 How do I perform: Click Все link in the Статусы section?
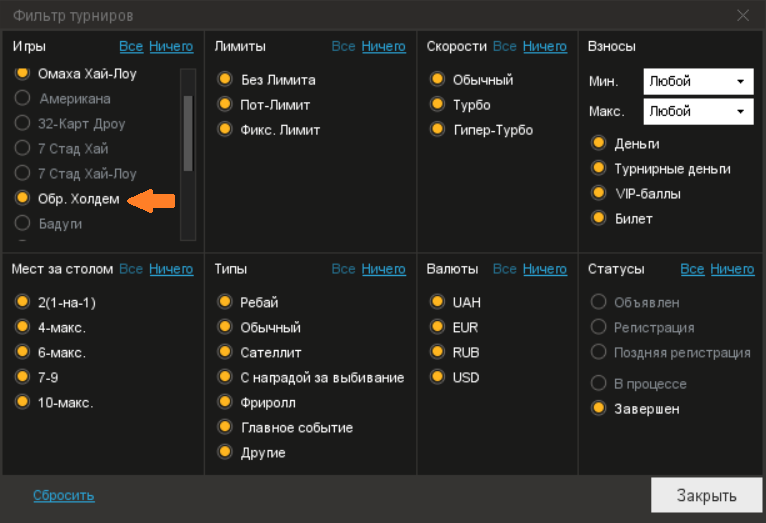point(692,269)
